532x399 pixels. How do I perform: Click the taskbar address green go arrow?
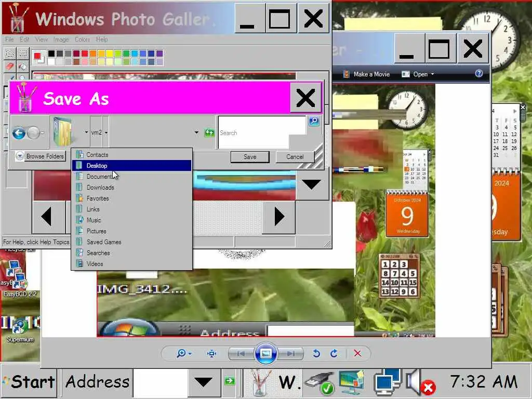coord(230,381)
